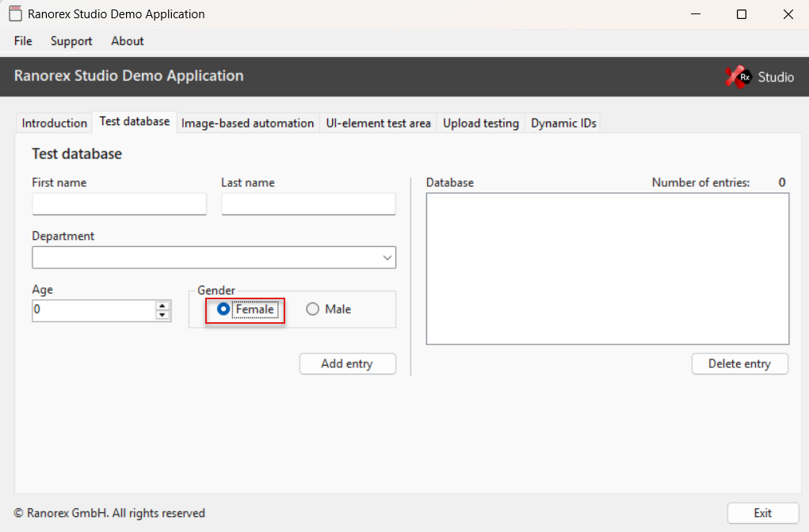Click the Delete entry button

pyautogui.click(x=739, y=363)
